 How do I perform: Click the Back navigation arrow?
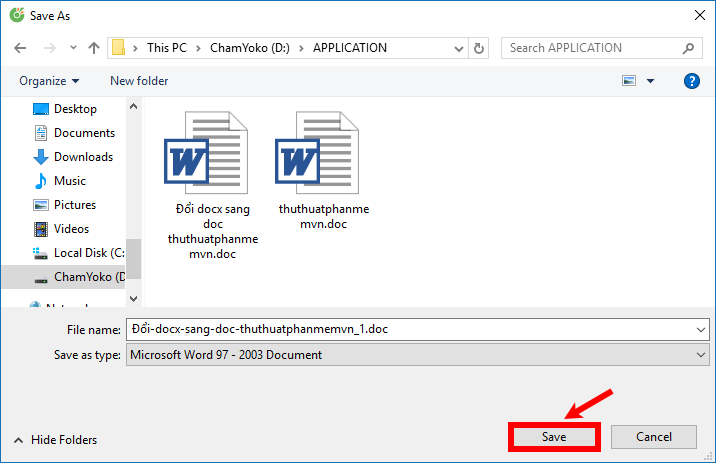pos(20,48)
